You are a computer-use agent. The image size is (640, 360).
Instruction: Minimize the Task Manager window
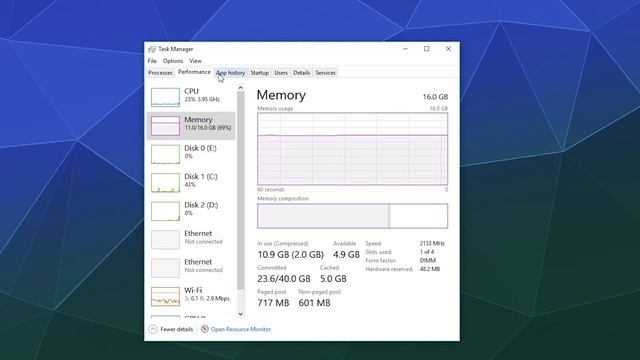[405, 49]
